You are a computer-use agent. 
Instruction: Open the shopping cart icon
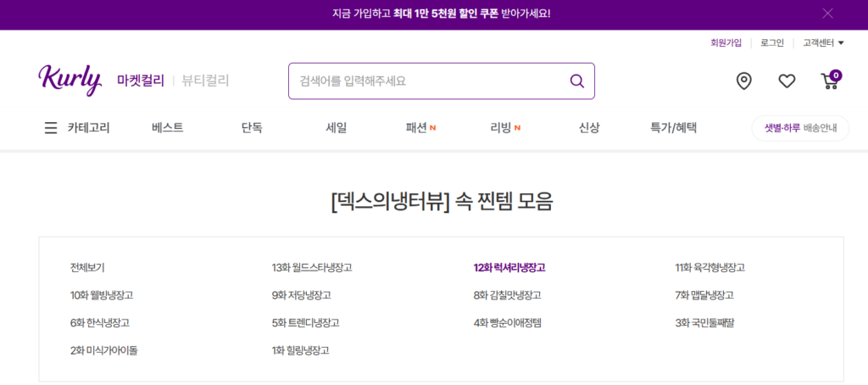830,81
